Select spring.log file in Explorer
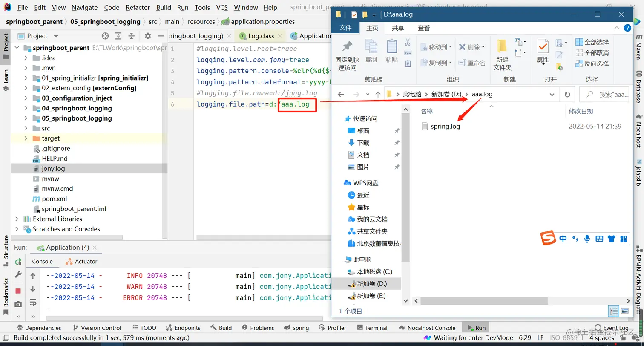 coord(446,126)
